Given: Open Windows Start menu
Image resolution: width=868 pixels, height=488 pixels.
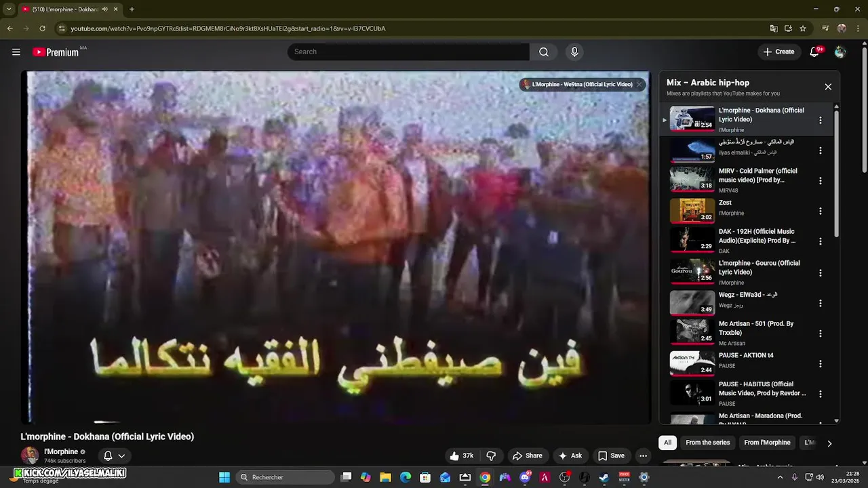Looking at the screenshot, I should (x=224, y=477).
